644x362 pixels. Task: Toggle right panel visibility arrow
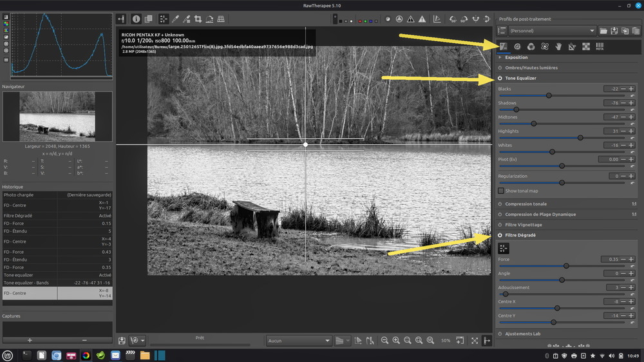pyautogui.click(x=487, y=341)
